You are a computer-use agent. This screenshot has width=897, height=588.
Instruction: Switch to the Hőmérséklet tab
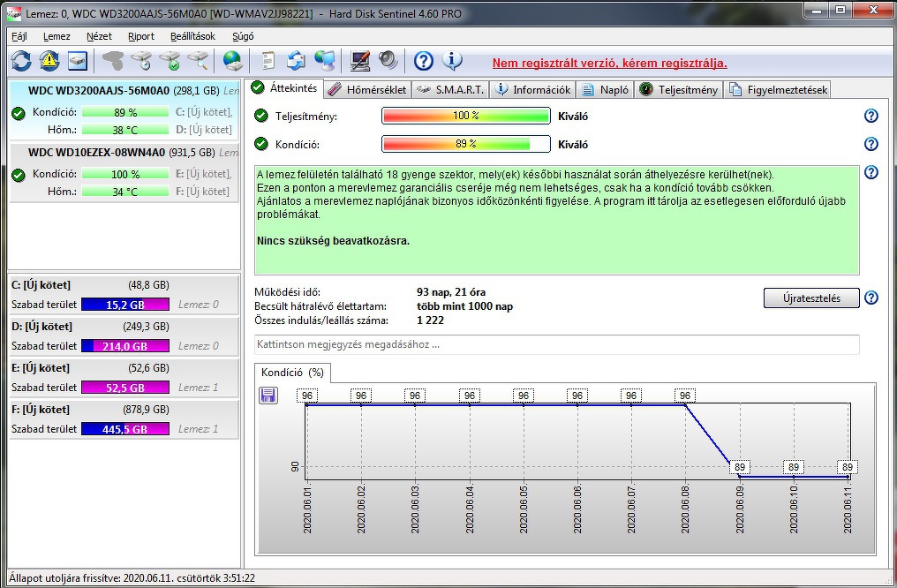pos(368,90)
